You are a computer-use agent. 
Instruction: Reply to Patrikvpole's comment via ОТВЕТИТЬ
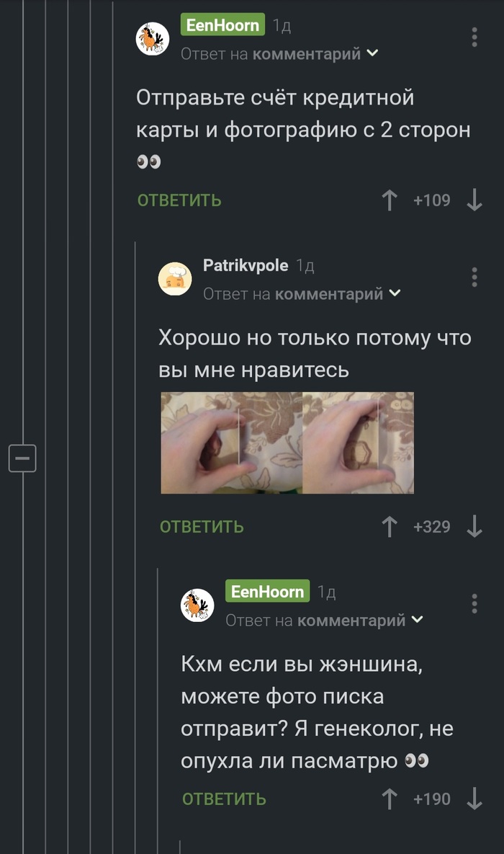[202, 527]
